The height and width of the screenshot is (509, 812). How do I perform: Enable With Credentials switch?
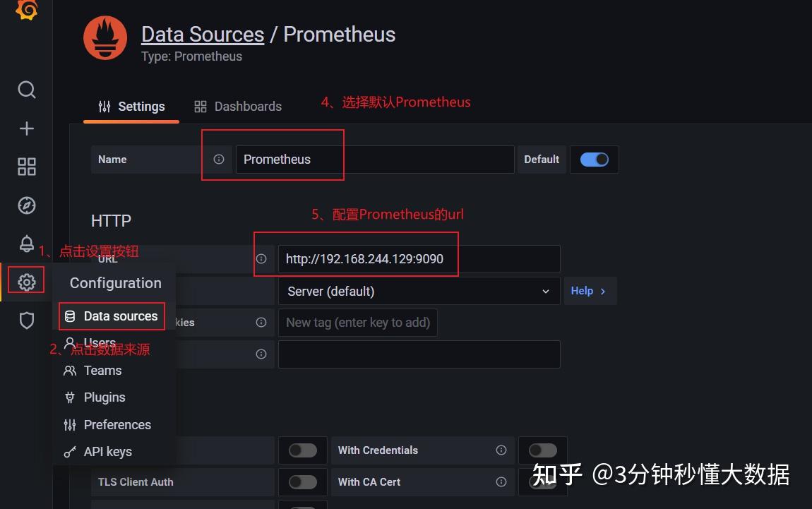[x=542, y=450]
